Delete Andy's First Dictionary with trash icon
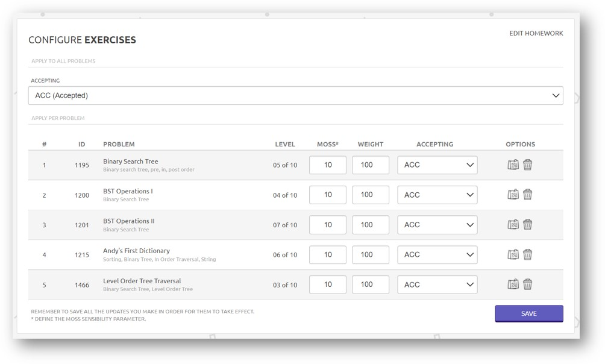The height and width of the screenshot is (364, 605). tap(527, 254)
